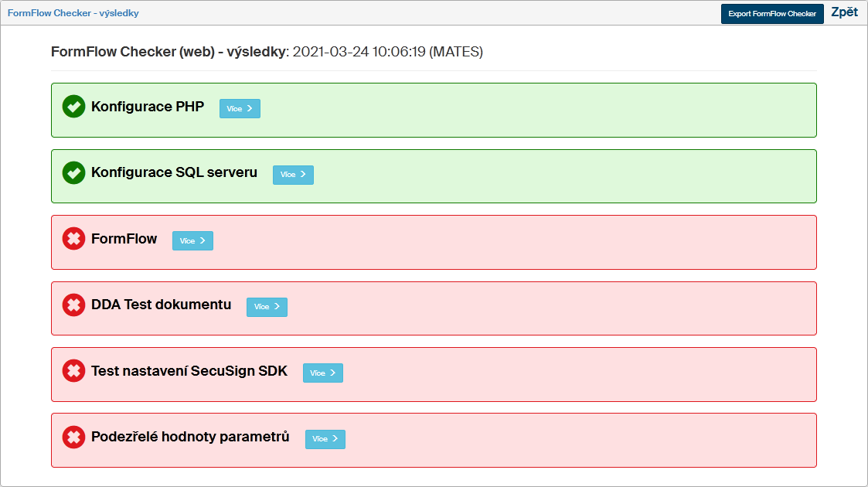Viewport: 868px width, 487px height.
Task: Click red error icon beside FormFlow
Action: coord(73,239)
